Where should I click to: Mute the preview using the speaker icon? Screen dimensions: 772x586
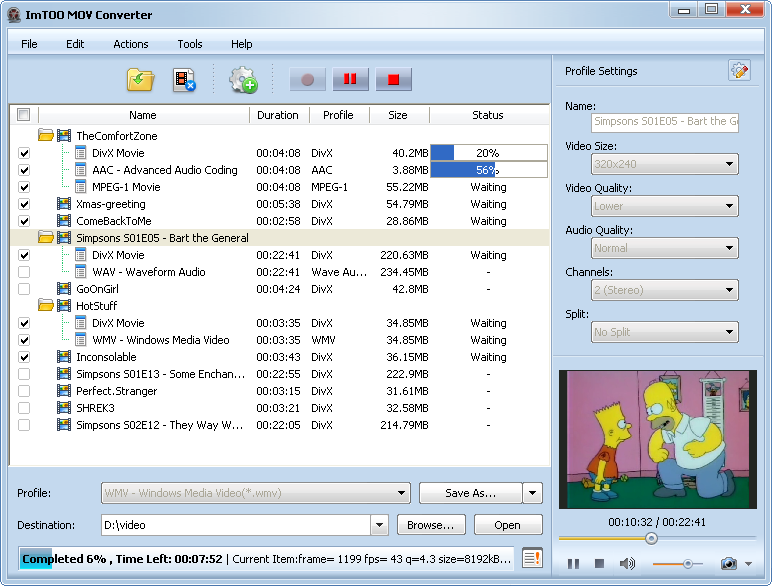pos(627,563)
